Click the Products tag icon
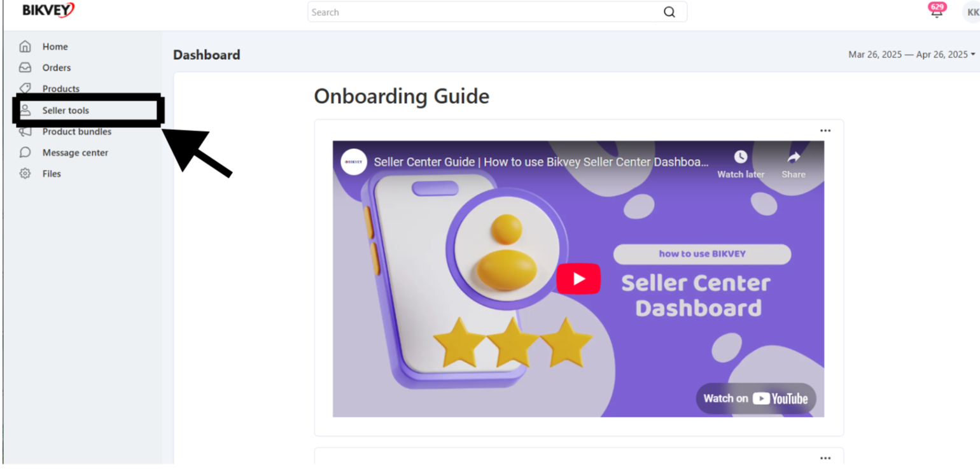 (25, 88)
